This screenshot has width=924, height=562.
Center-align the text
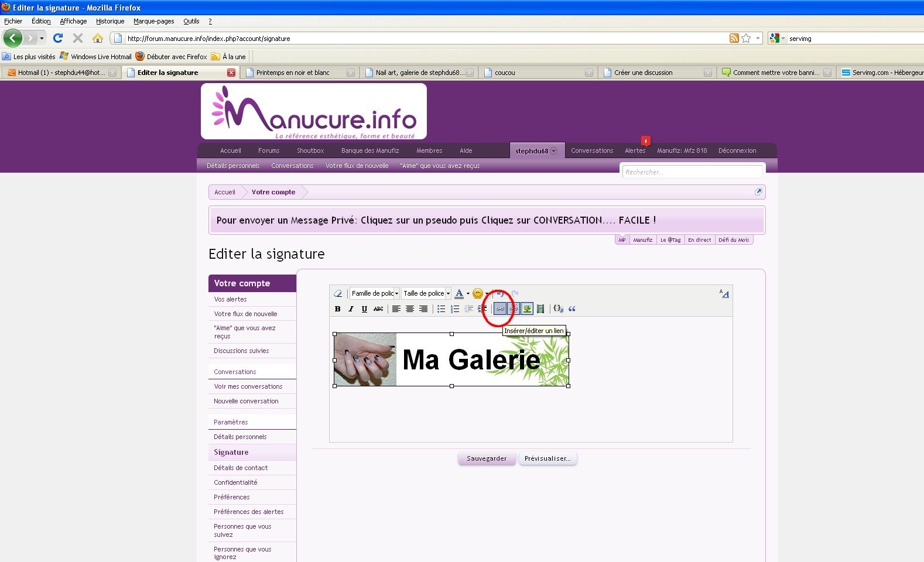(x=410, y=309)
